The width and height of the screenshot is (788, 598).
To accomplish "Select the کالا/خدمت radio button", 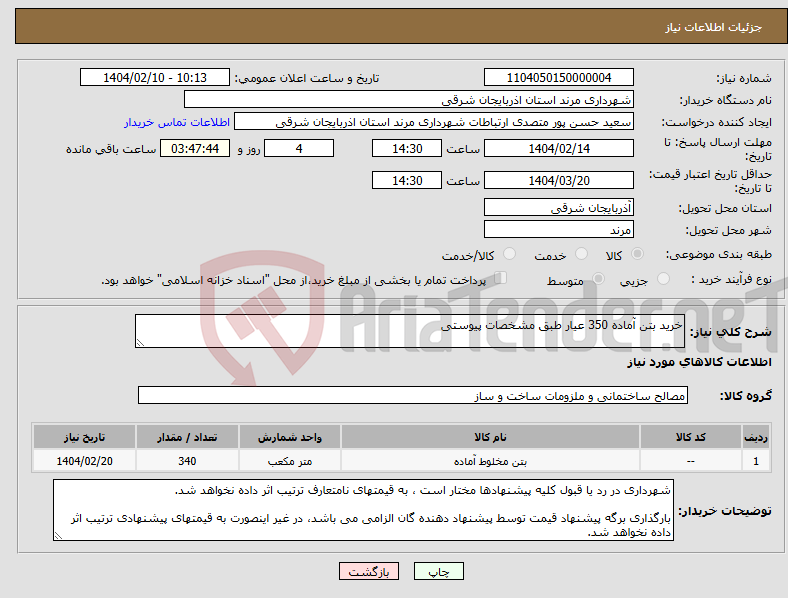I will tap(509, 254).
